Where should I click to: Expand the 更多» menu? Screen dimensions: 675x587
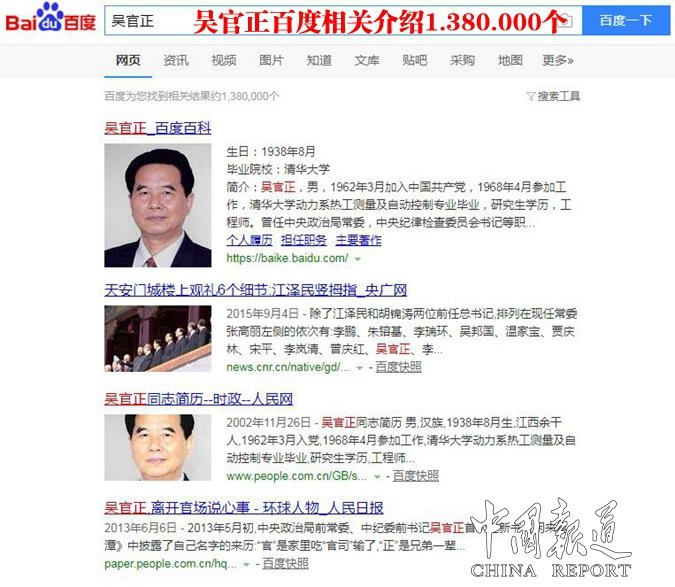coord(558,61)
